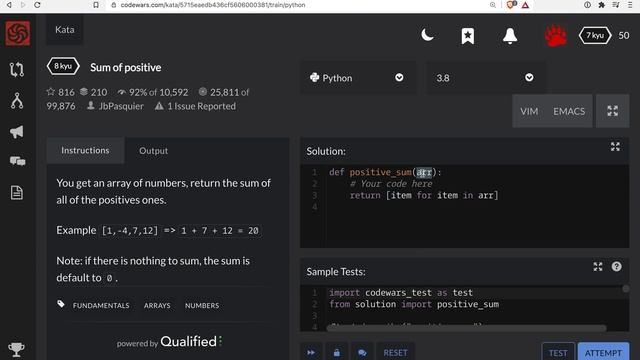Click the collections count 210

click(x=93, y=92)
